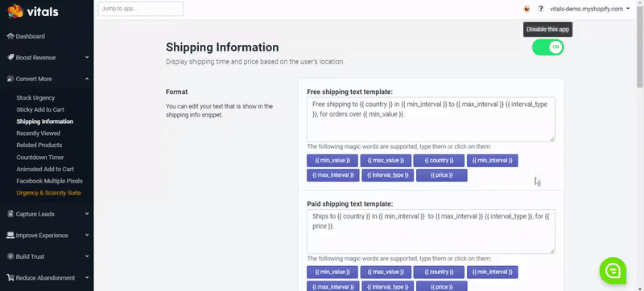Disable the Shipping Information app toggle
Image resolution: width=644 pixels, height=291 pixels.
pyautogui.click(x=548, y=47)
